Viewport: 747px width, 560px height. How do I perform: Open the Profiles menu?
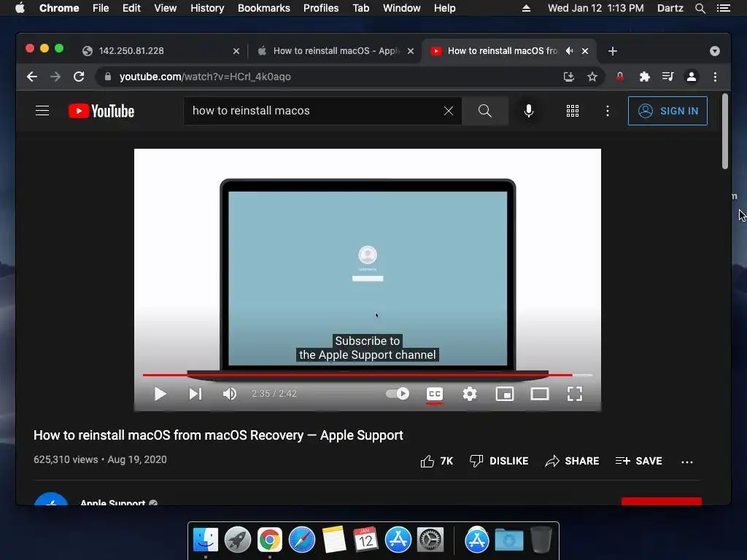[x=321, y=8]
